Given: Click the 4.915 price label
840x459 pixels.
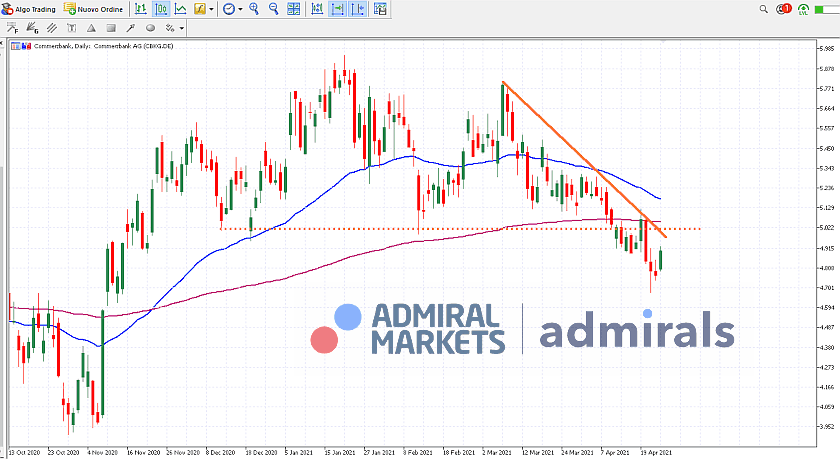Looking at the screenshot, I should click(826, 249).
